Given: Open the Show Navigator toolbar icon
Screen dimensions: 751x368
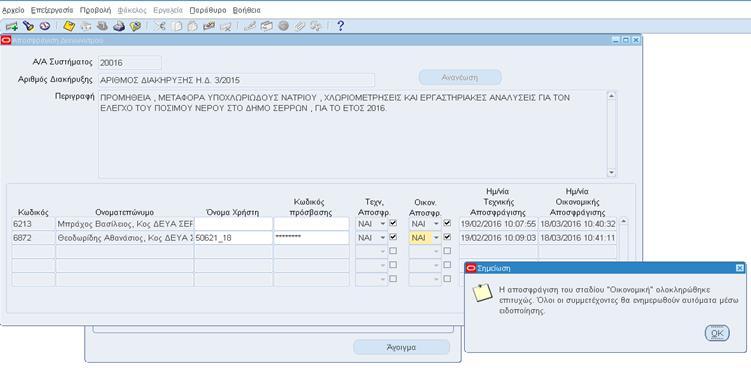Looking at the screenshot, I should click(x=45, y=26).
